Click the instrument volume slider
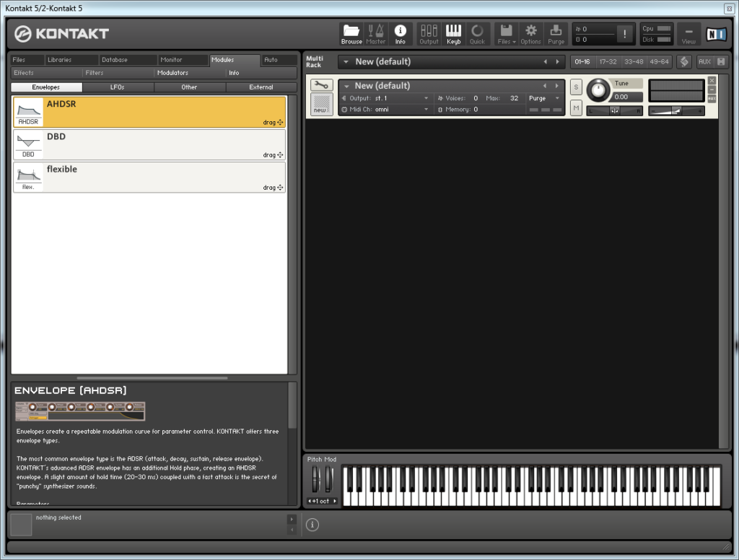The height and width of the screenshot is (560, 739). (676, 111)
